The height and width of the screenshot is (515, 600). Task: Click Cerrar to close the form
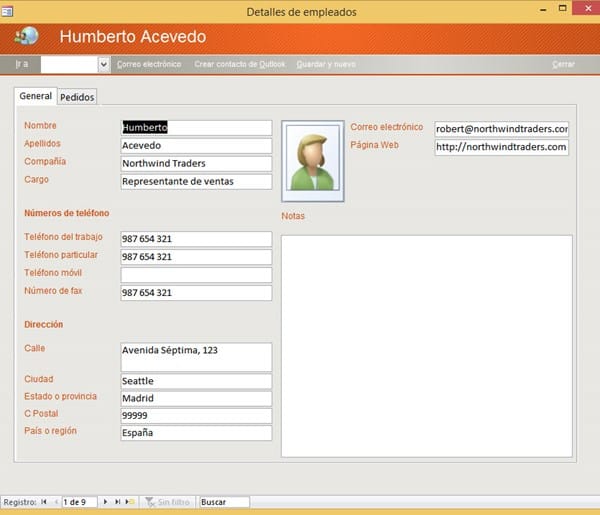pyautogui.click(x=563, y=64)
